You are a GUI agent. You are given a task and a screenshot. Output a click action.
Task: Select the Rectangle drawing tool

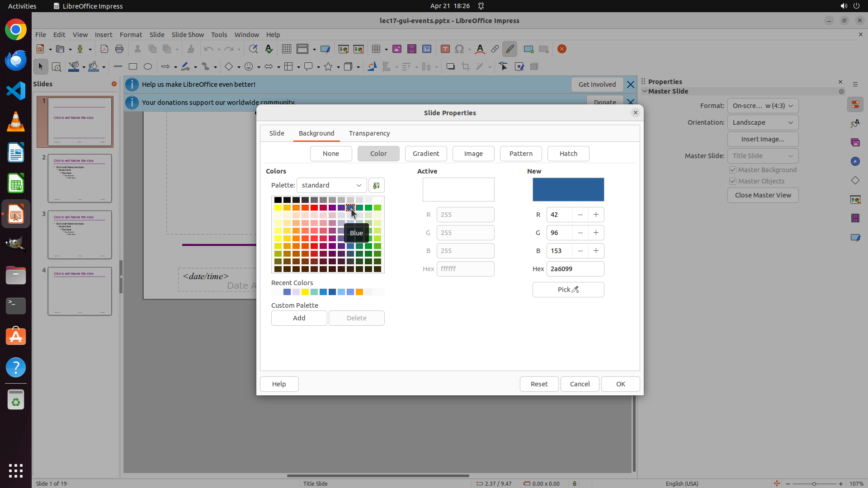pyautogui.click(x=133, y=66)
